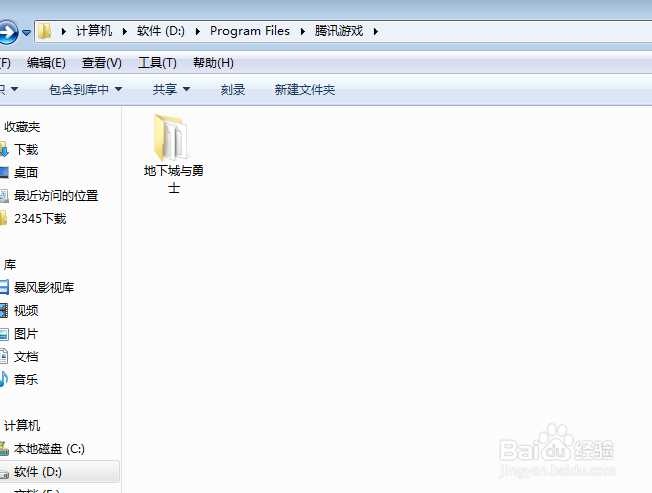Click 腾讯游戏 in the address breadcrumb
The height and width of the screenshot is (493, 652).
click(x=339, y=31)
